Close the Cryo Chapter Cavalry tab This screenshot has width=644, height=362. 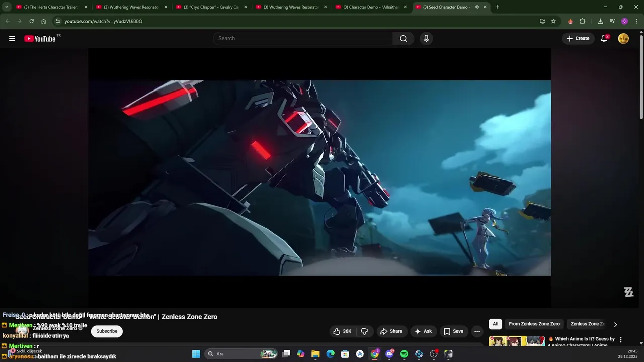click(x=246, y=7)
